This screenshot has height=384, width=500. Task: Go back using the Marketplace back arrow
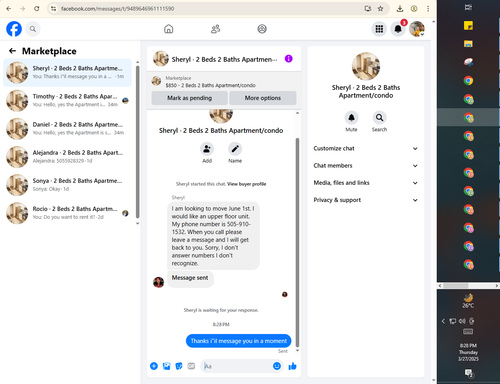(12, 51)
